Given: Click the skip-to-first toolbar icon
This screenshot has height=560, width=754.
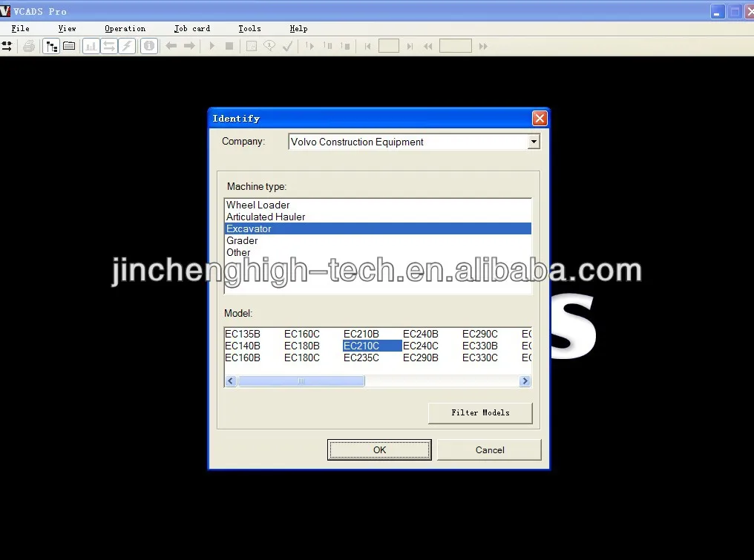Looking at the screenshot, I should click(x=368, y=47).
